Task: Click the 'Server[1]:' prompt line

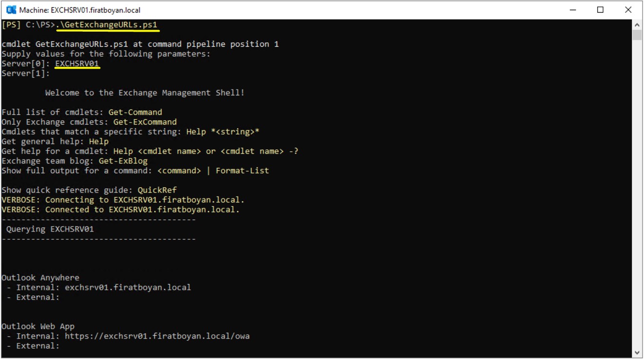Action: click(x=26, y=73)
